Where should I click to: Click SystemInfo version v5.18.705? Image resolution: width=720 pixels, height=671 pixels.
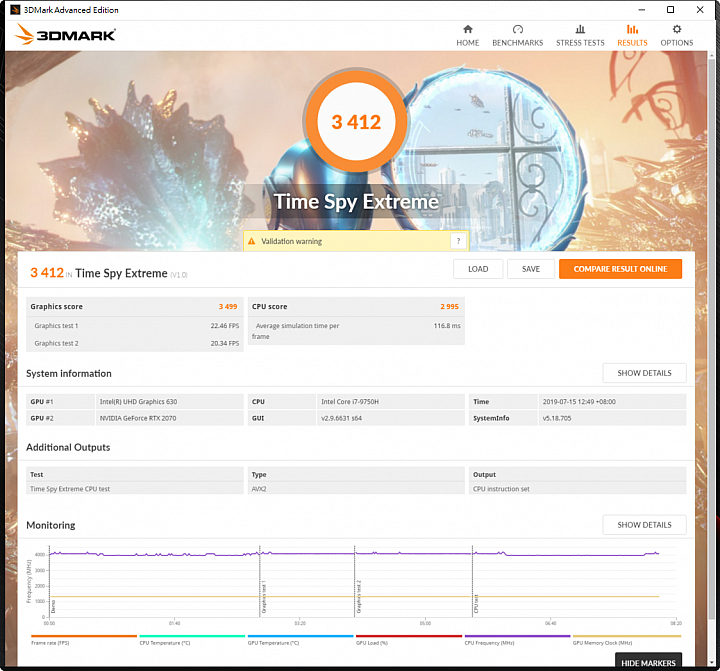pos(612,418)
